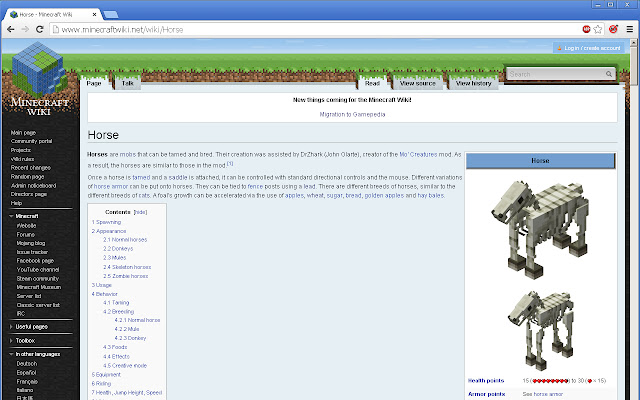Reload the page with the refresh icon

40,29
